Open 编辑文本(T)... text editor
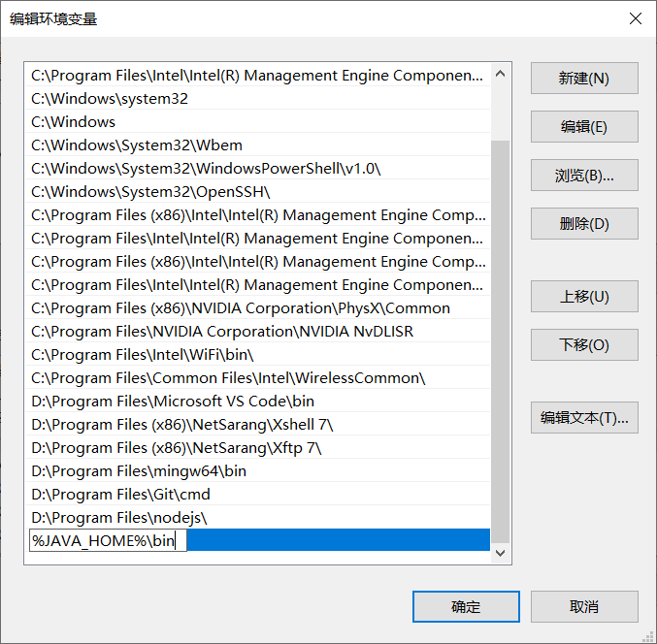Image resolution: width=657 pixels, height=644 pixels. (x=583, y=418)
